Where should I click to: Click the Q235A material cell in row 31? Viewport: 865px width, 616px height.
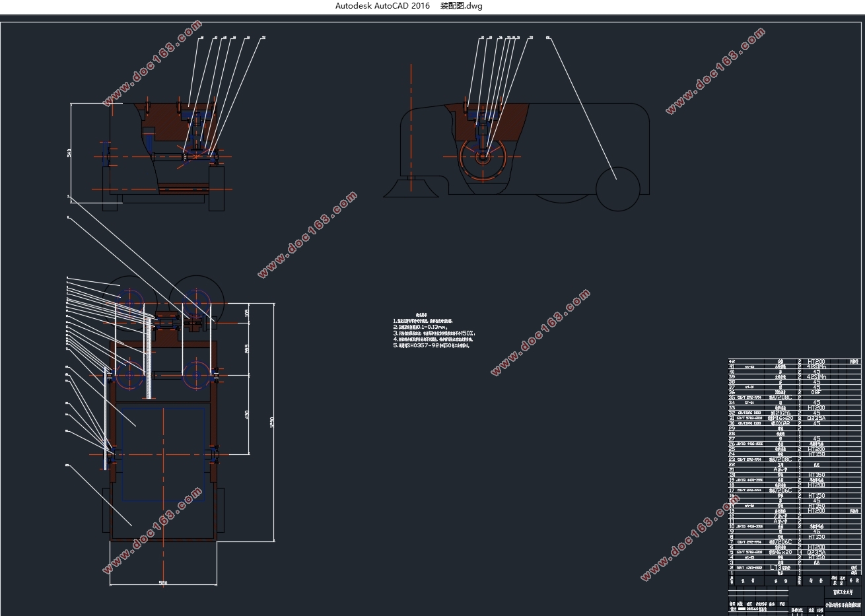(x=816, y=418)
